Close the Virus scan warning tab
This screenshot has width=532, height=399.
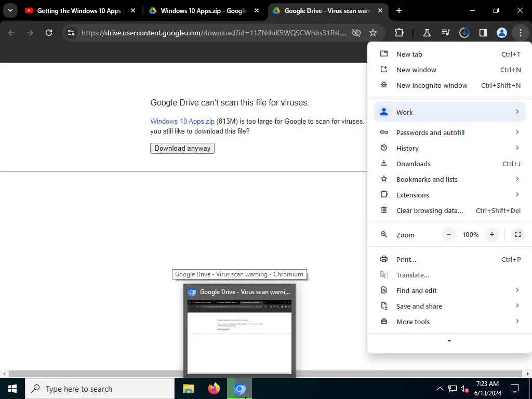(380, 11)
